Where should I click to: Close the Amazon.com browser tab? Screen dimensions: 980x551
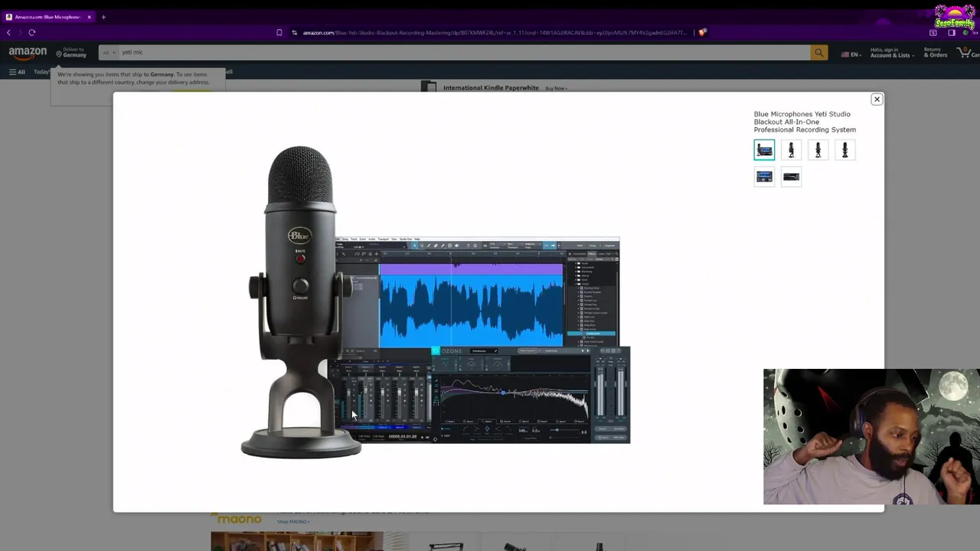tap(89, 17)
